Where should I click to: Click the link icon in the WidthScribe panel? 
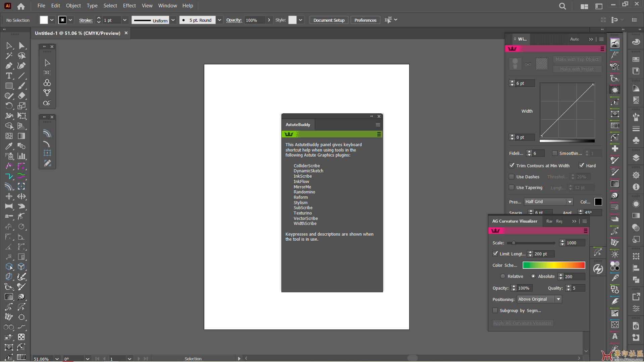point(528,64)
